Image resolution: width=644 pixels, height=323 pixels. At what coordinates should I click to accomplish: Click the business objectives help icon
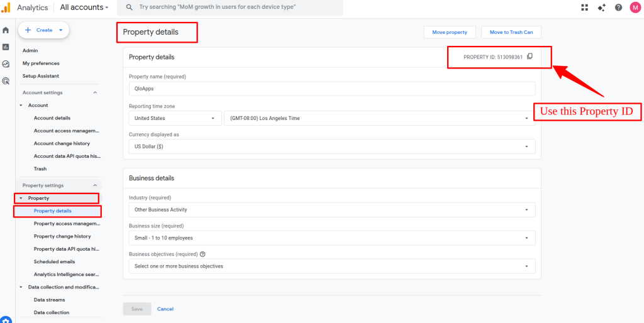[203, 255]
